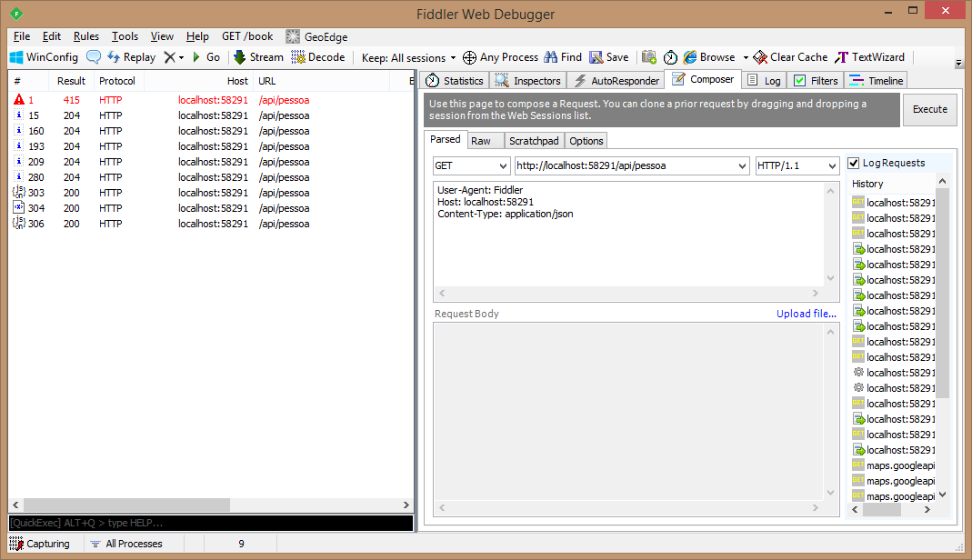This screenshot has height=560, width=972.
Task: Click the JSON icon on session 303
Action: point(19,193)
